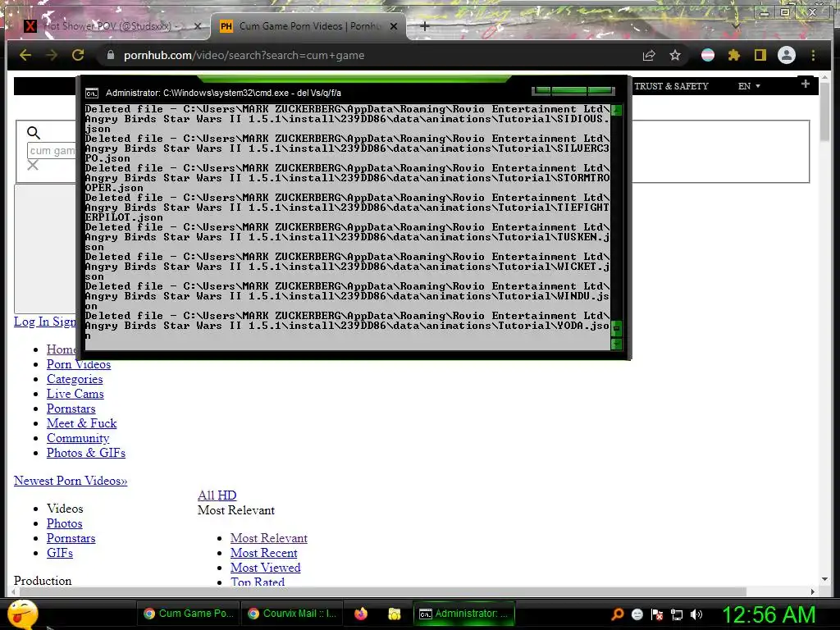Sort results by Most Viewed
Viewport: 840px width, 630px height.
pos(265,568)
